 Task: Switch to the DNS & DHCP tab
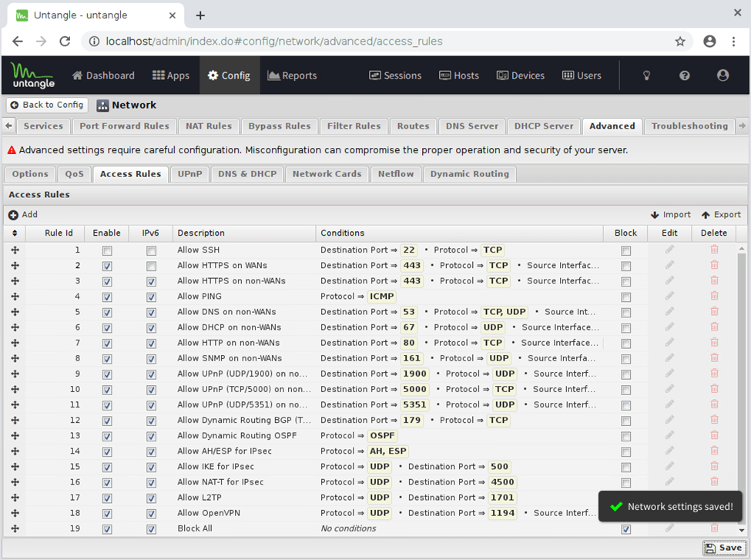[247, 174]
